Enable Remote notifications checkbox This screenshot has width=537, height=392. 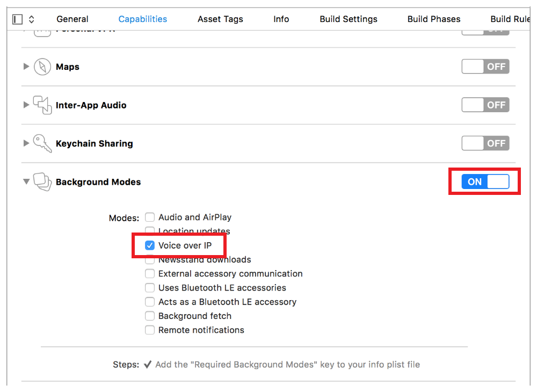(x=150, y=330)
